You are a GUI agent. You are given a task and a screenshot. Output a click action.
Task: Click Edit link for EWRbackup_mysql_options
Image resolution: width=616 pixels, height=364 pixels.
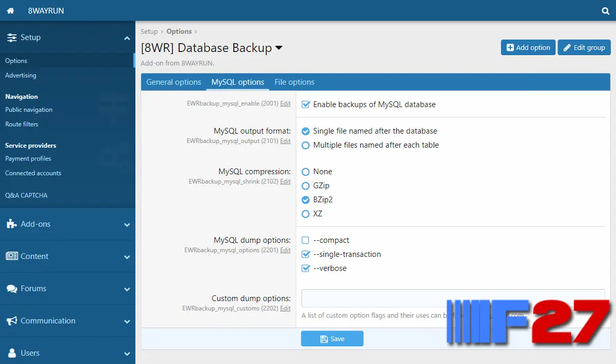[x=285, y=250]
